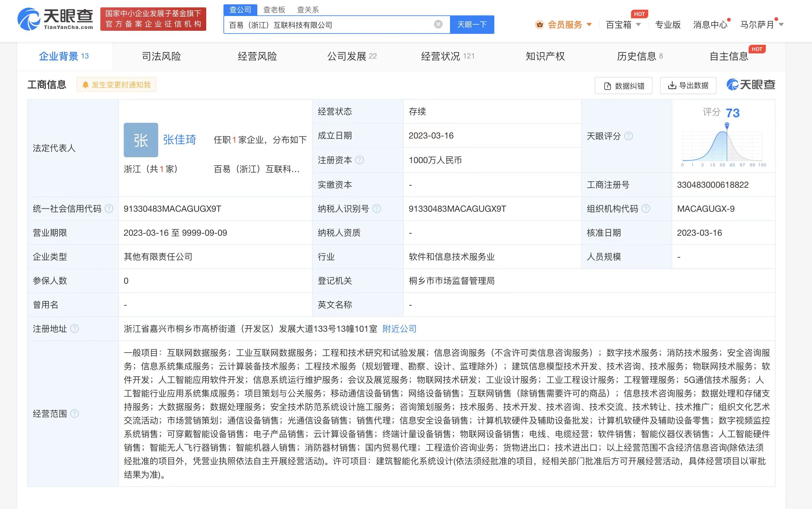Switch to the 查老板 search tab
Screen dimensions: 812x509
pyautogui.click(x=274, y=10)
